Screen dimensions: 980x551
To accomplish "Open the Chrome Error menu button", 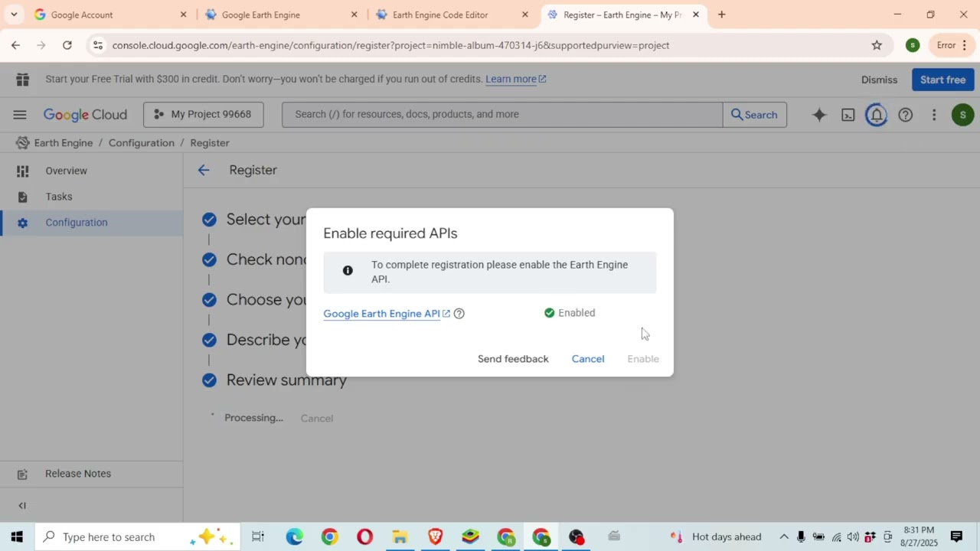I will (953, 45).
